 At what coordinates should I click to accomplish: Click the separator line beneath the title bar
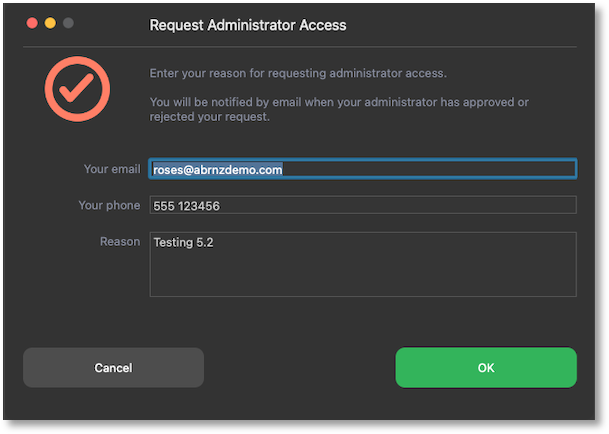click(x=300, y=47)
